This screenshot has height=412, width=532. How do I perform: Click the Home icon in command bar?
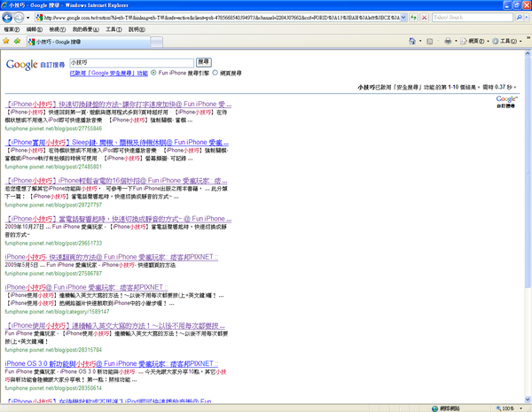click(x=412, y=41)
